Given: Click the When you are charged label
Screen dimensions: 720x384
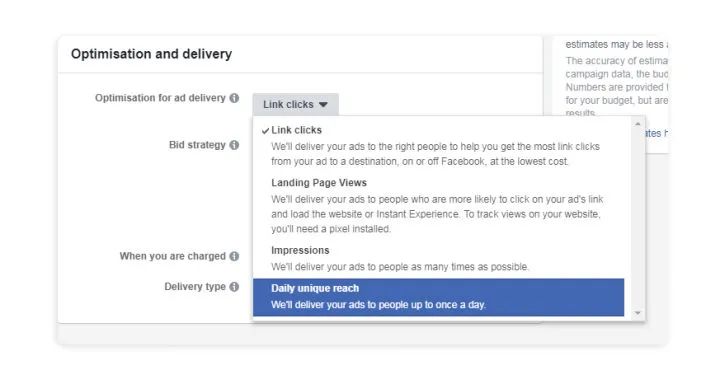Looking at the screenshot, I should coord(173,256).
